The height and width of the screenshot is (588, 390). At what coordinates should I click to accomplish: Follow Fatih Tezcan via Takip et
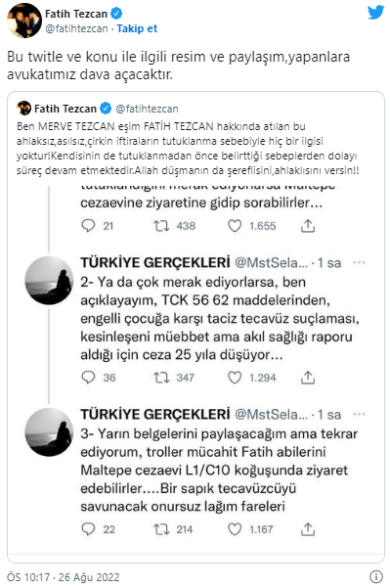(x=137, y=28)
